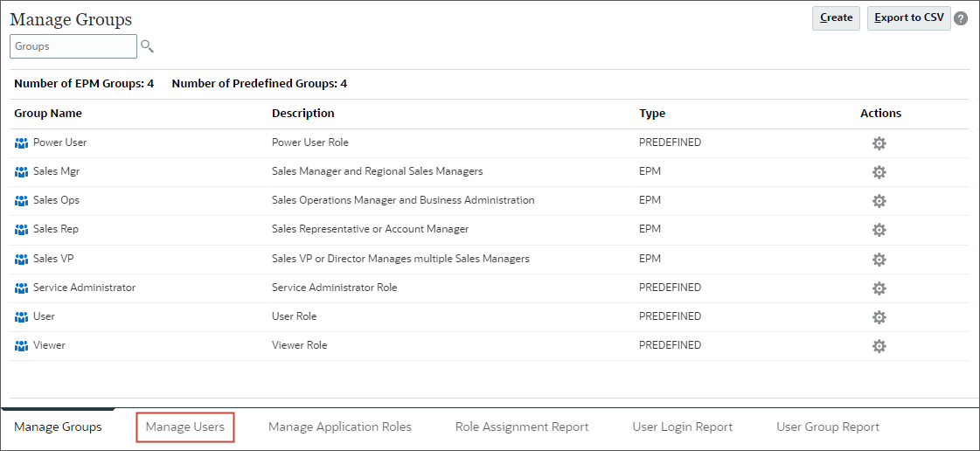Select the Viewer group name
Screen dimensions: 980x451
[x=49, y=345]
